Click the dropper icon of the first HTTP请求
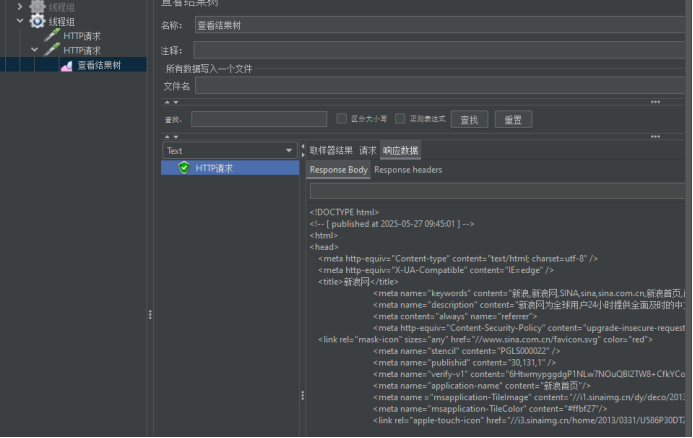Image resolution: width=693 pixels, height=438 pixels. 52,35
